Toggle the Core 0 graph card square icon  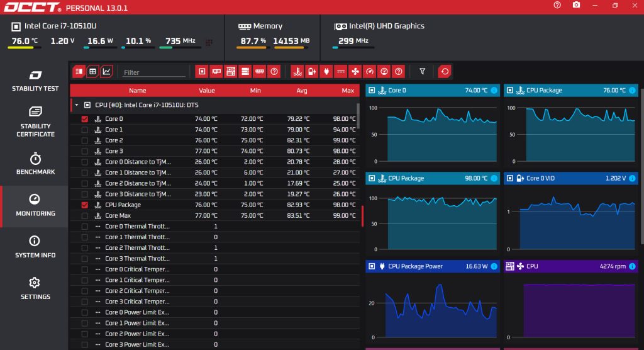tap(372, 91)
